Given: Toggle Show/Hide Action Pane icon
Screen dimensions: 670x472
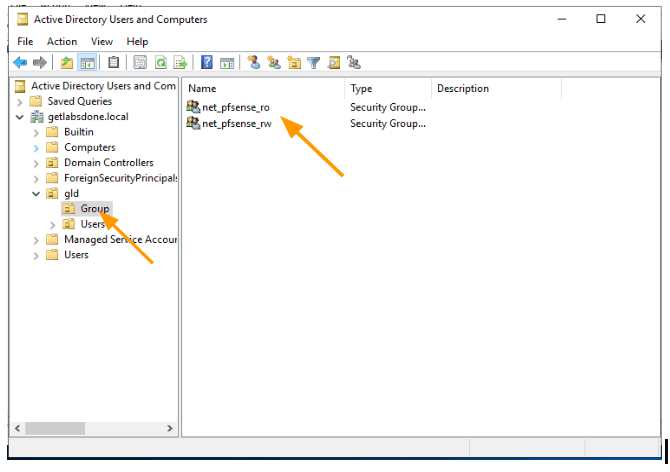Looking at the screenshot, I should pos(227,63).
